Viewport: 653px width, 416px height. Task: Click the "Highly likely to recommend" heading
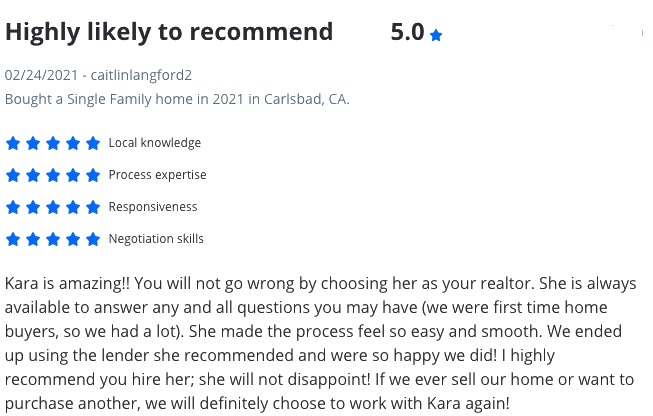click(169, 32)
